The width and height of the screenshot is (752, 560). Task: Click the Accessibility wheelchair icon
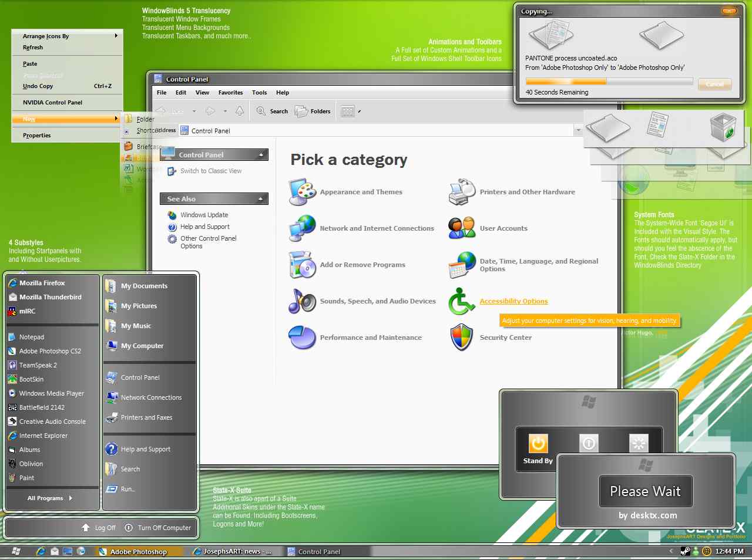(x=462, y=301)
